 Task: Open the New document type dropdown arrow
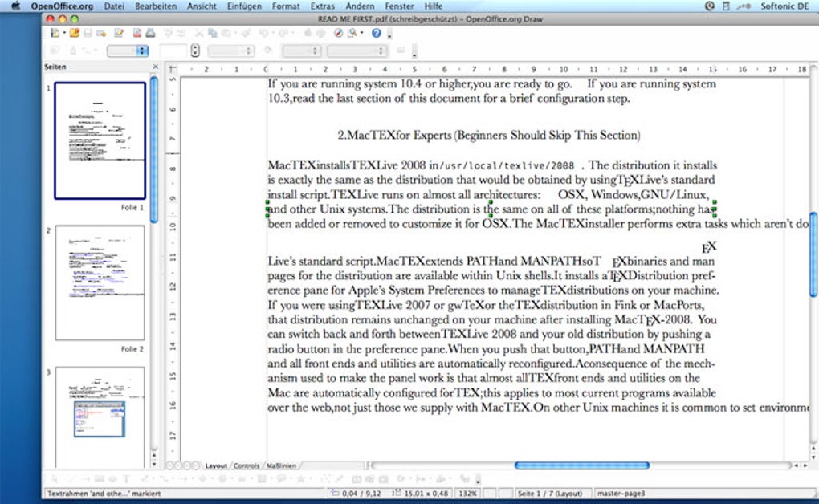point(64,33)
